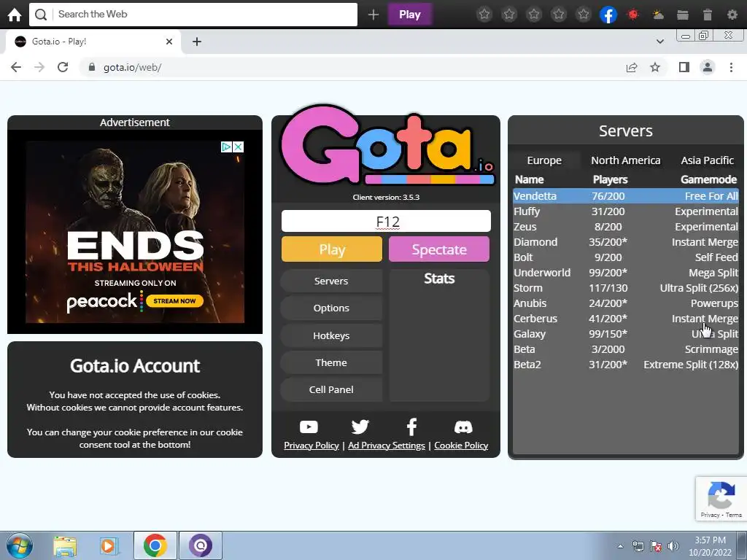Open Gota.io Twitter icon
Screen dimensions: 747x560
click(360, 427)
